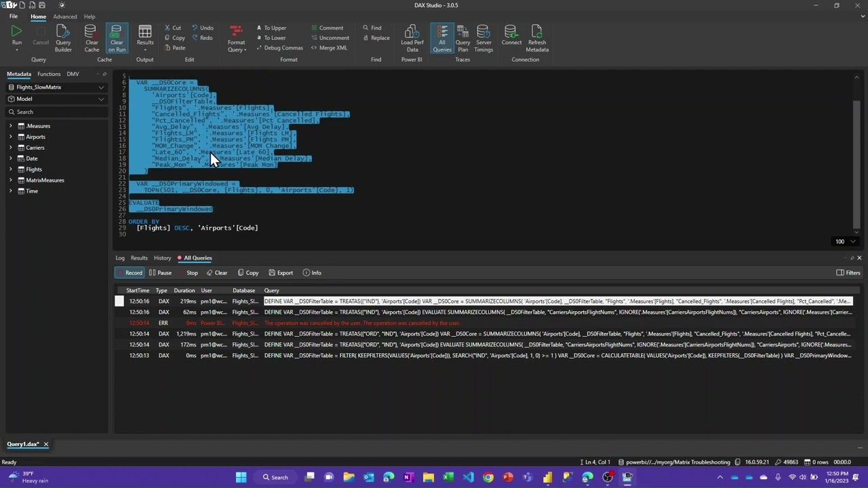
Task: Toggle the Query Plan trace
Action: [462, 39]
